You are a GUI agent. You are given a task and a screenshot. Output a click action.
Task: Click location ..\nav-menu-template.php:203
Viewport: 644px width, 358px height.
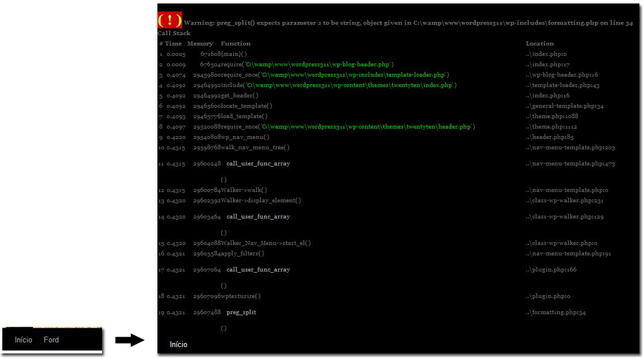pos(570,148)
